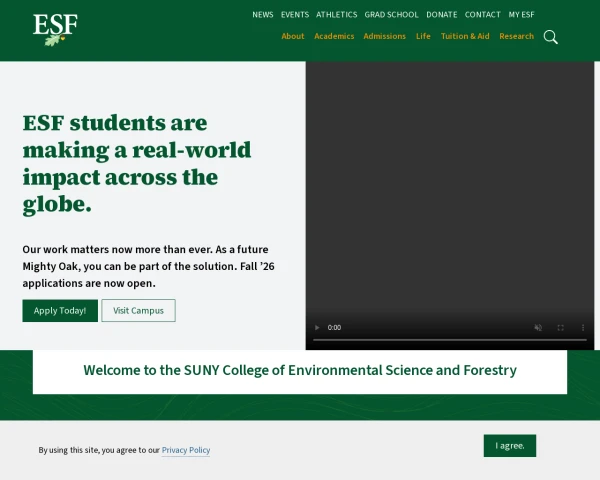Open the Admissions menu
Viewport: 600px width, 480px height.
pyautogui.click(x=385, y=36)
